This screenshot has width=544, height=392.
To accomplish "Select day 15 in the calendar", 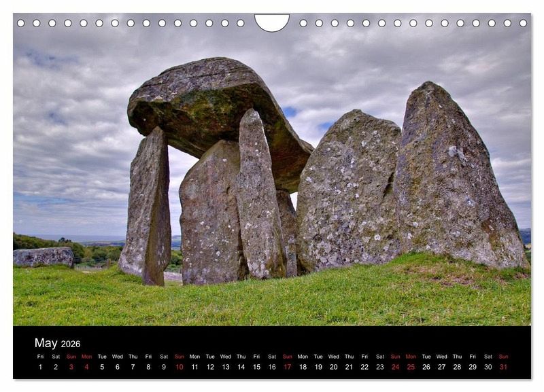I will [256, 367].
